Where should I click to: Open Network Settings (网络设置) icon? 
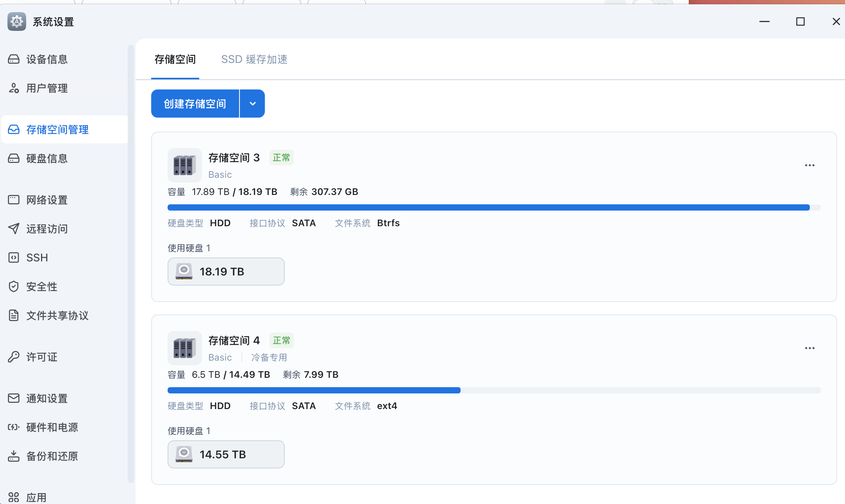click(14, 200)
